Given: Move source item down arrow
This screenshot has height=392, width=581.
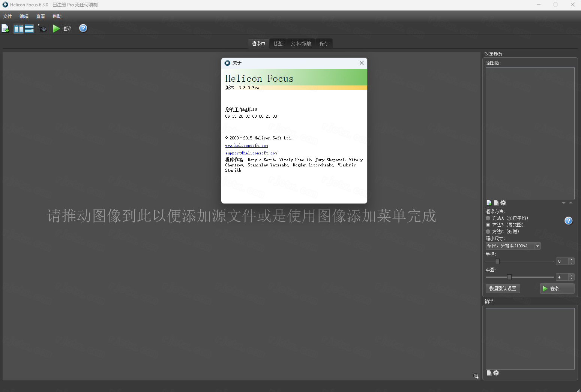Looking at the screenshot, I should 564,203.
